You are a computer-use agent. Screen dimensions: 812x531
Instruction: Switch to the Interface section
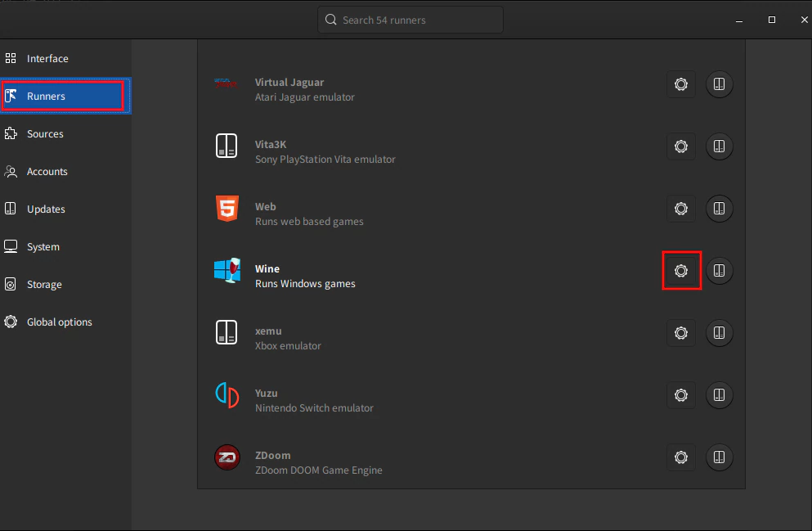47,59
